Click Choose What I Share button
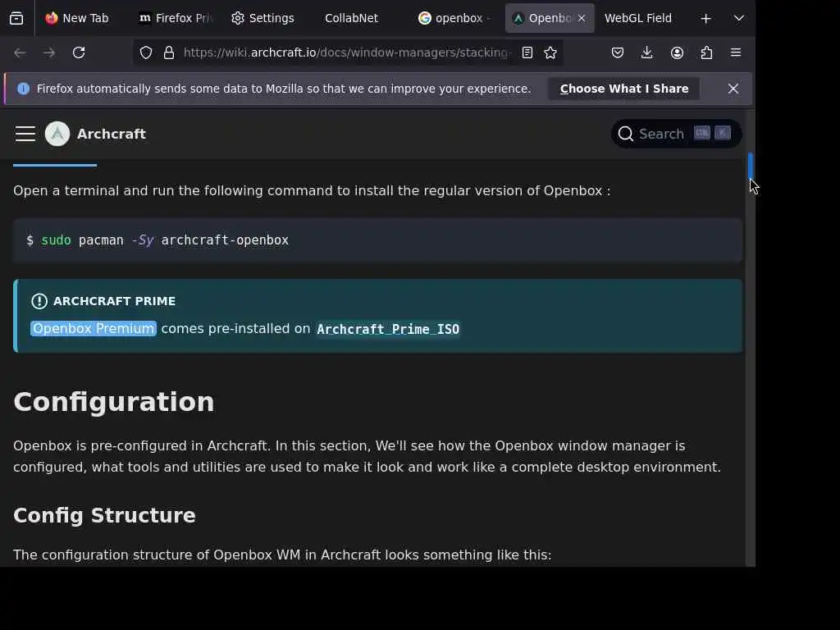840x630 pixels. 624,89
